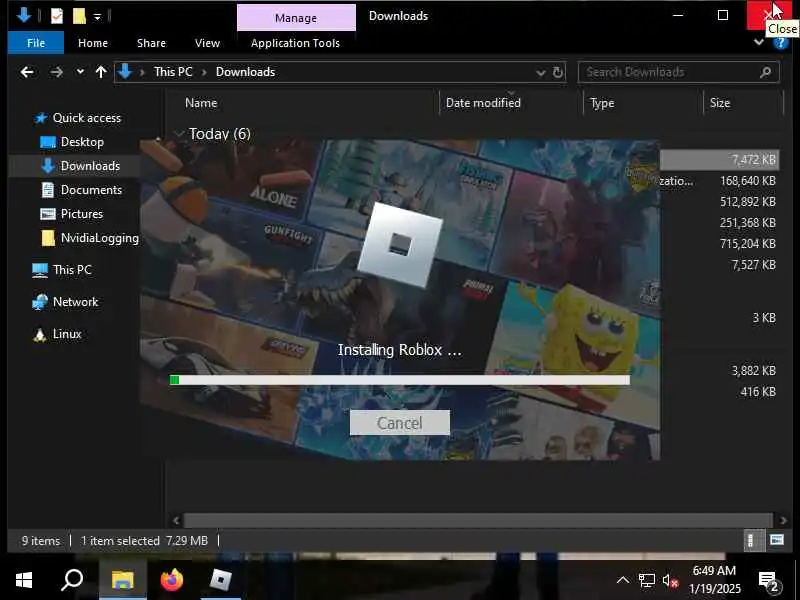Viewport: 800px width, 600px height.
Task: Collapse the Today (6) group
Action: click(179, 134)
